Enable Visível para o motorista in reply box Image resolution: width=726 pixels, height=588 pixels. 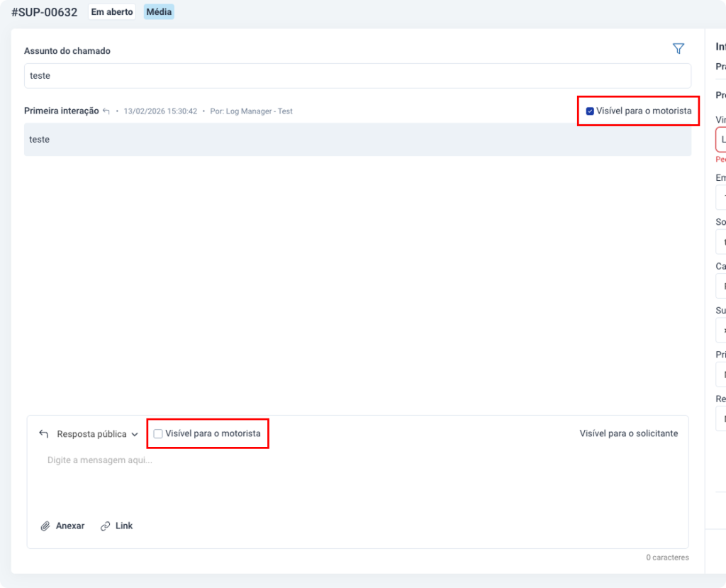pos(158,434)
